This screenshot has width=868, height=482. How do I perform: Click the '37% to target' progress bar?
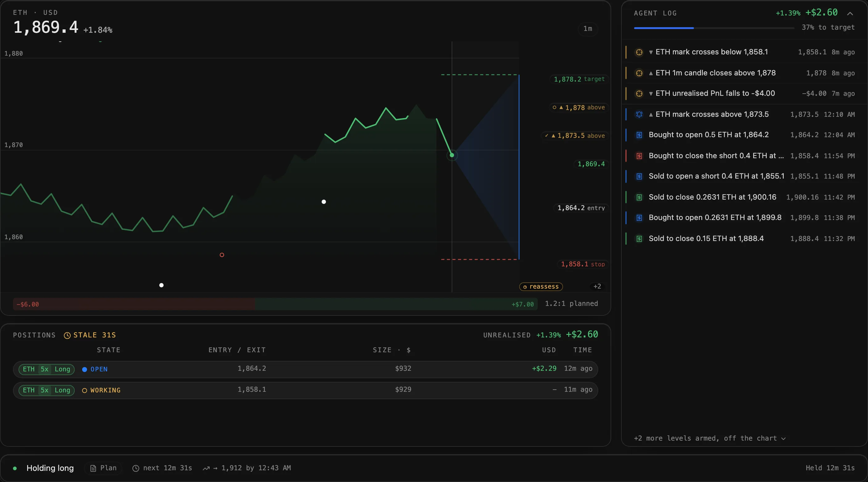coord(714,28)
